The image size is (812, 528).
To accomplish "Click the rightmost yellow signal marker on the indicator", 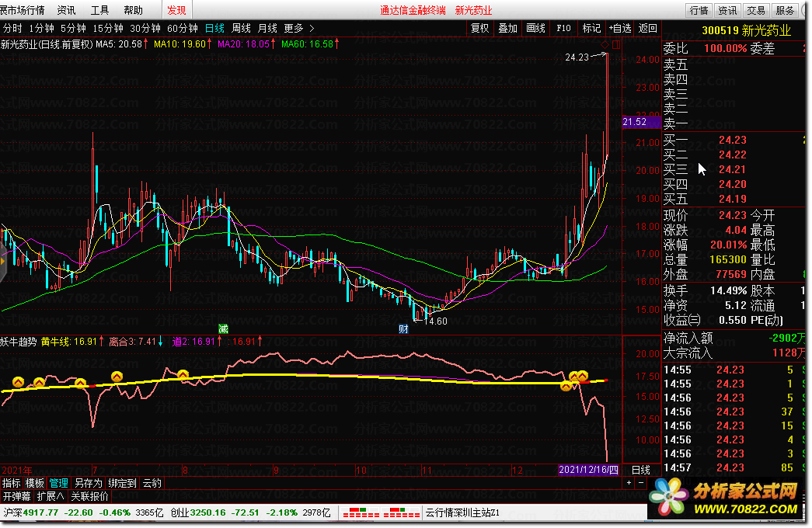I will pyautogui.click(x=583, y=376).
